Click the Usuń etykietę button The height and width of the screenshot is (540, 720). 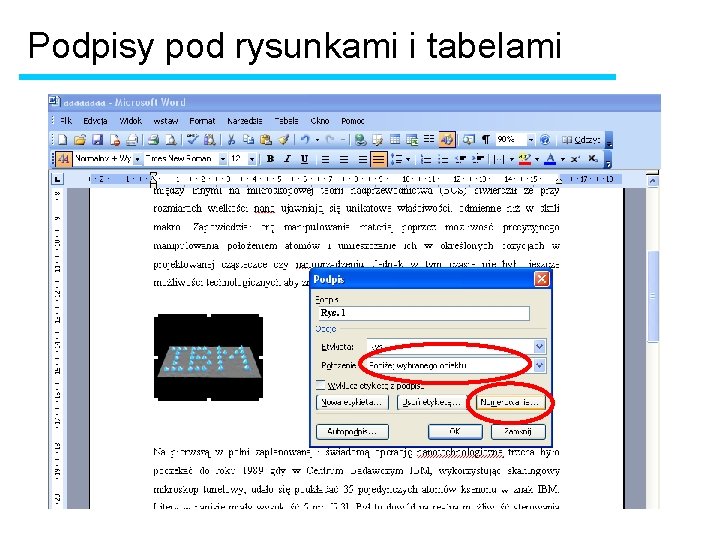pos(432,402)
